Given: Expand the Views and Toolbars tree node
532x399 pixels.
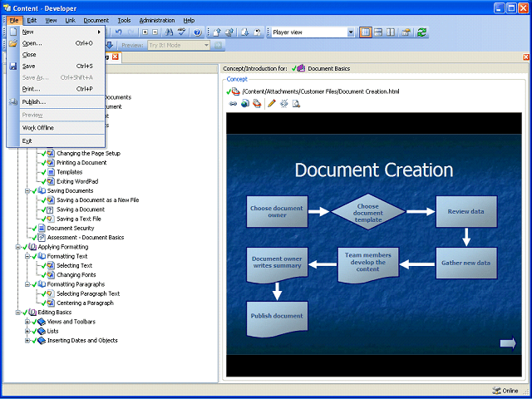Looking at the screenshot, I should [27, 321].
